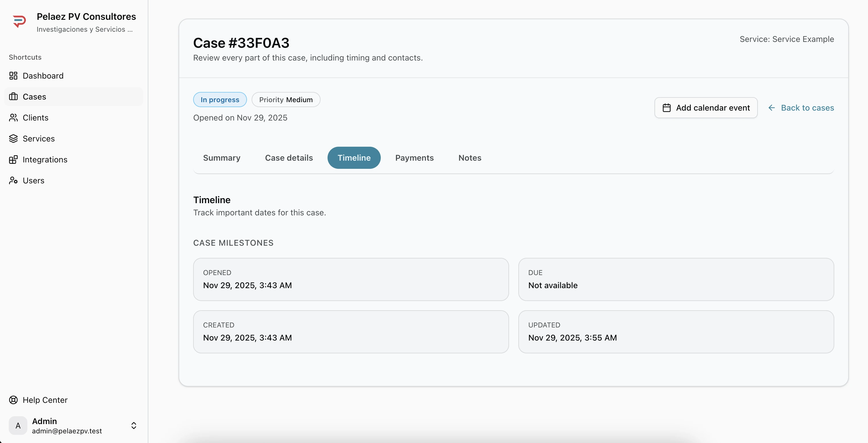Open the Notes tab
Image resolution: width=868 pixels, height=443 pixels.
469,158
